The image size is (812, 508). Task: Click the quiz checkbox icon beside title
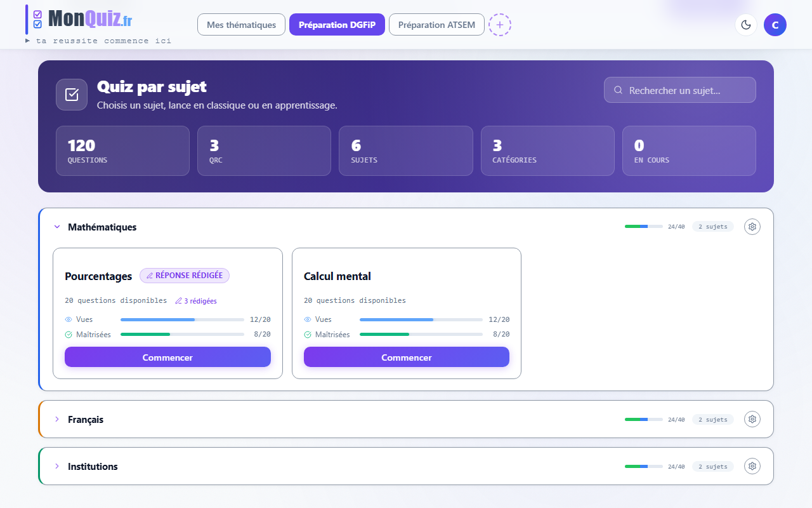(72, 95)
